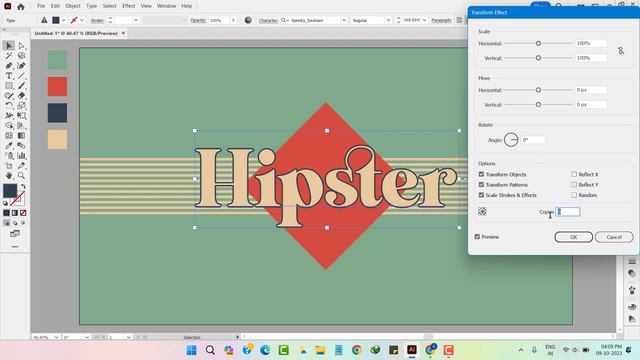The height and width of the screenshot is (360, 640).
Task: Select the Paintbrush tool
Action: pyautogui.click(x=21, y=86)
